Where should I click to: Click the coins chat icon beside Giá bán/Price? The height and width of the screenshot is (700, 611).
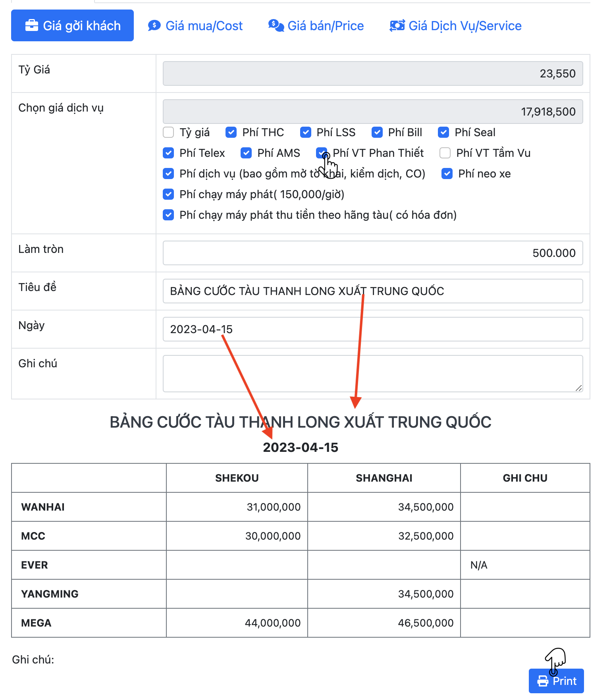(x=276, y=25)
